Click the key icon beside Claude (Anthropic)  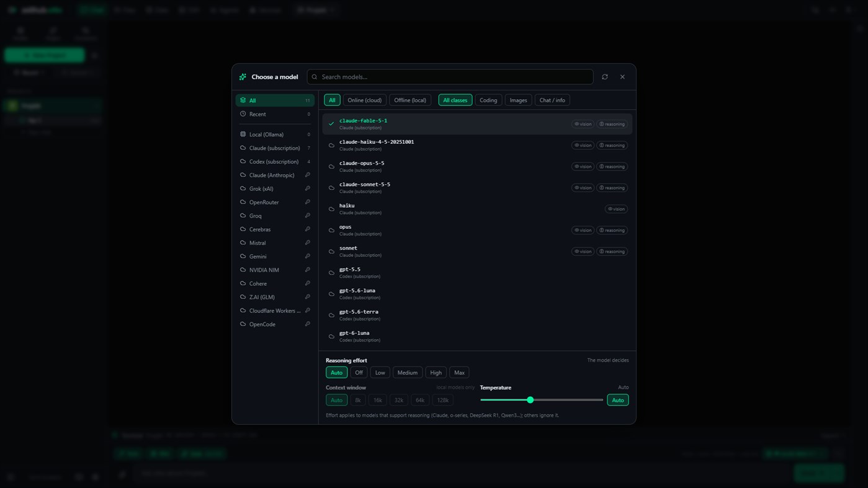point(307,175)
